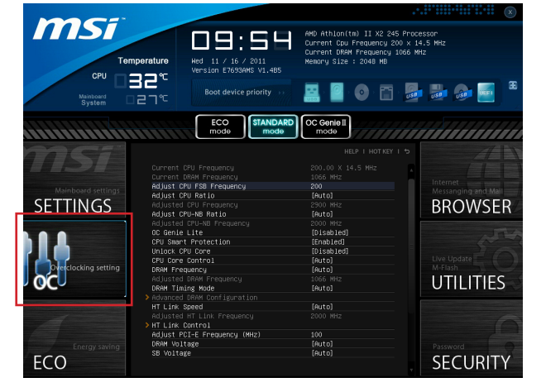Image resolution: width=546 pixels, height=392 pixels.
Task: Open DRAM Voltage [Auto] options
Action: pos(322,344)
